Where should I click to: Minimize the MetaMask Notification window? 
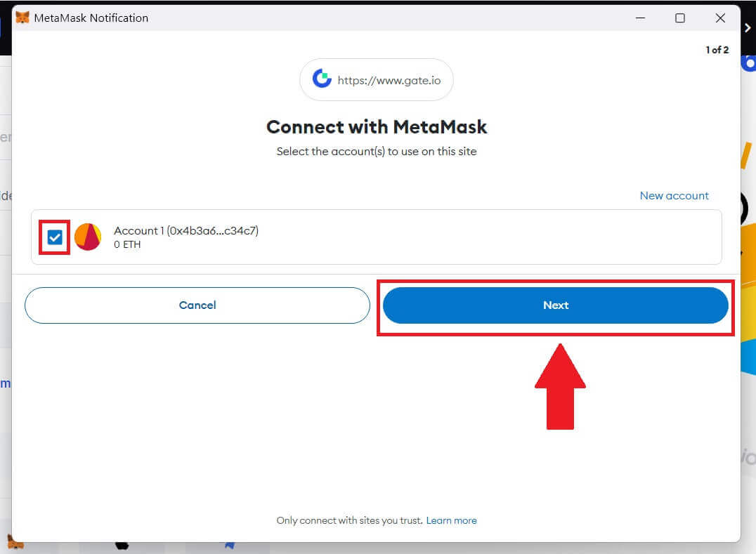click(640, 18)
